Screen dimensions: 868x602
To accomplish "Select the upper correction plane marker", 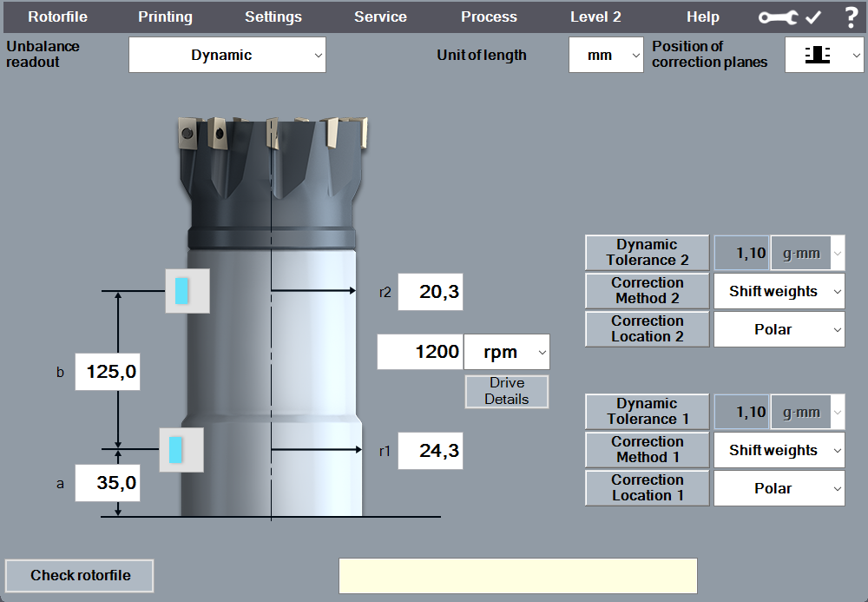I will tap(187, 290).
